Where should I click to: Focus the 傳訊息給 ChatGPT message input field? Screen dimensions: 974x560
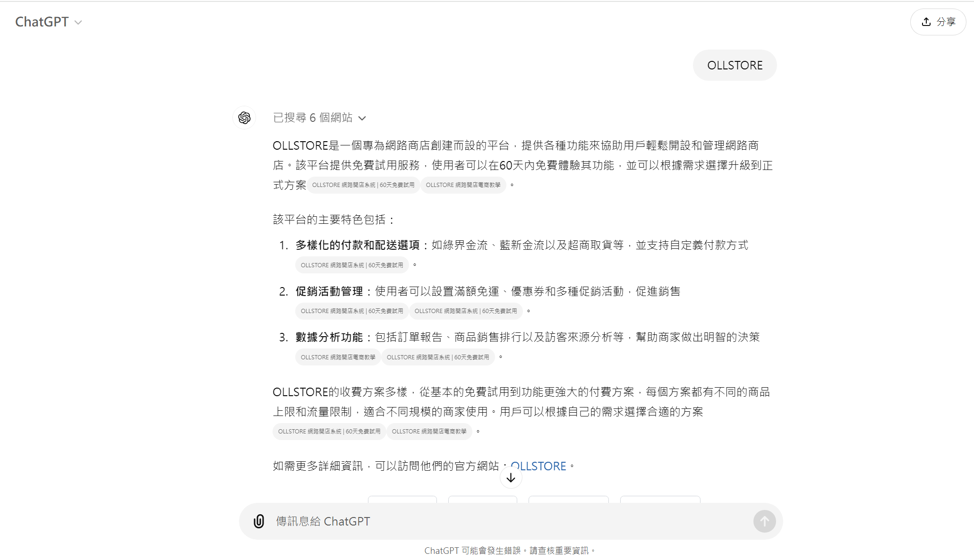click(510, 521)
